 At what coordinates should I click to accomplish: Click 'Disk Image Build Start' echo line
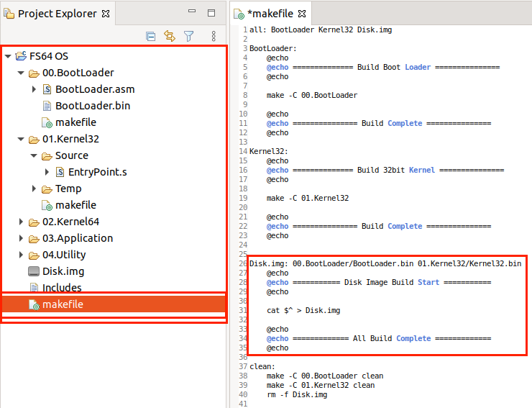click(379, 283)
